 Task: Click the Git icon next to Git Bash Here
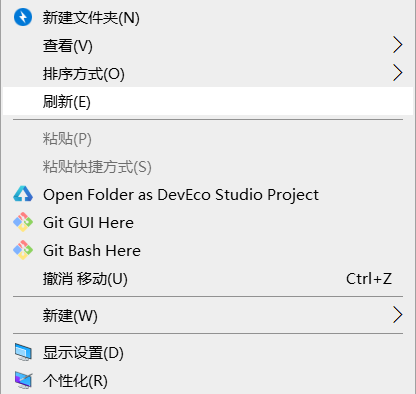point(23,250)
